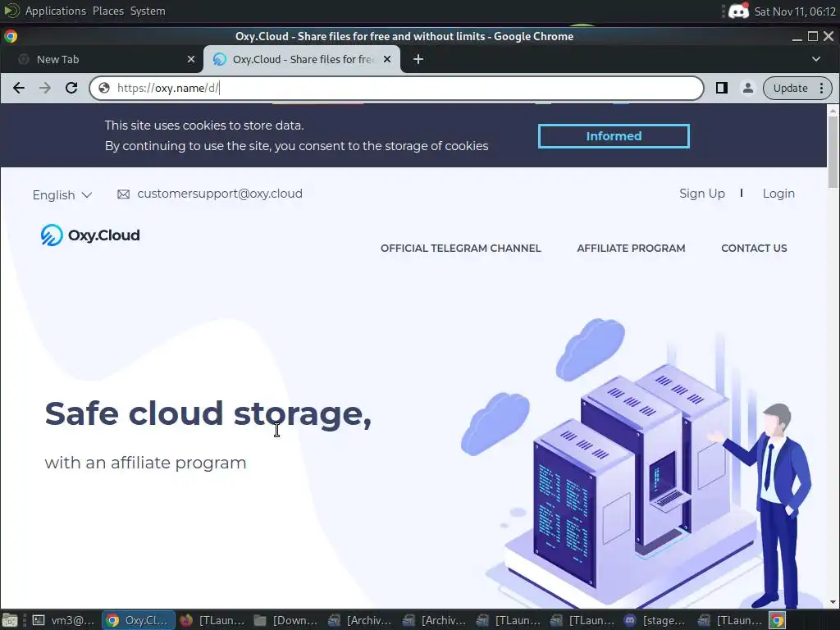
Task: Expand the tab search chevron
Action: 816,59
